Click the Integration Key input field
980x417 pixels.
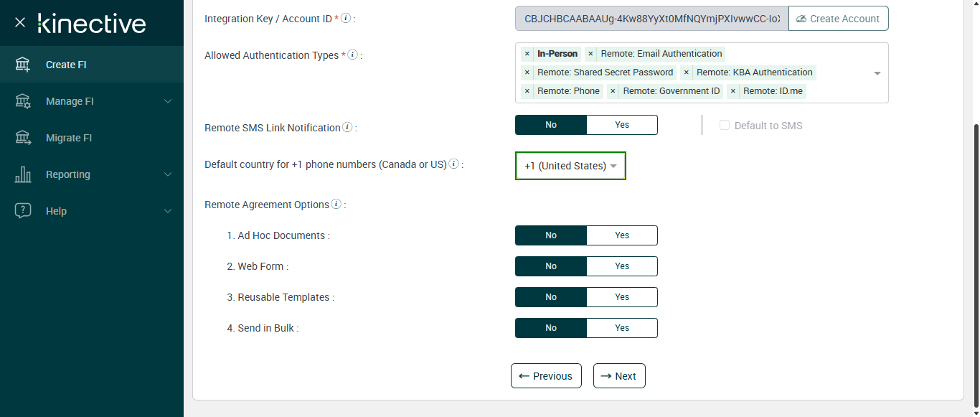click(651, 19)
